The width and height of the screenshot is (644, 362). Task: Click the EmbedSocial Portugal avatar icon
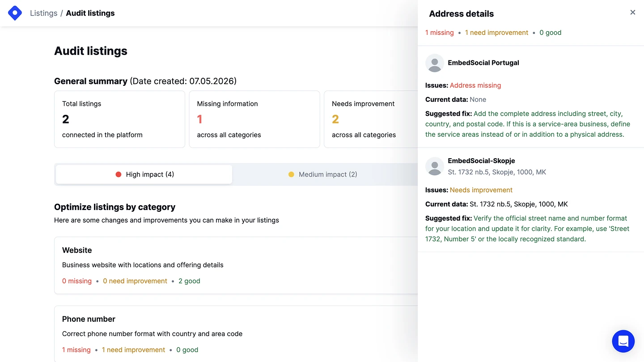(x=434, y=63)
